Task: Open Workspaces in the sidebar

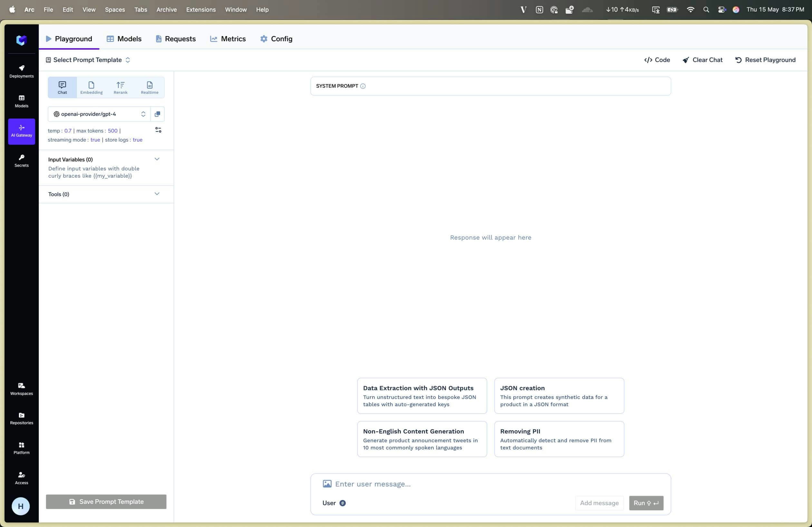Action: point(22,389)
